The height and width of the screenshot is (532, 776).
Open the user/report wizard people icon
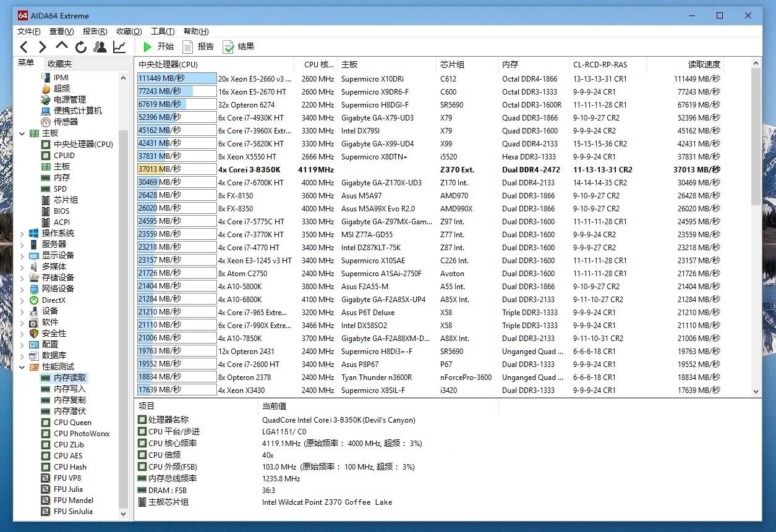[x=100, y=46]
